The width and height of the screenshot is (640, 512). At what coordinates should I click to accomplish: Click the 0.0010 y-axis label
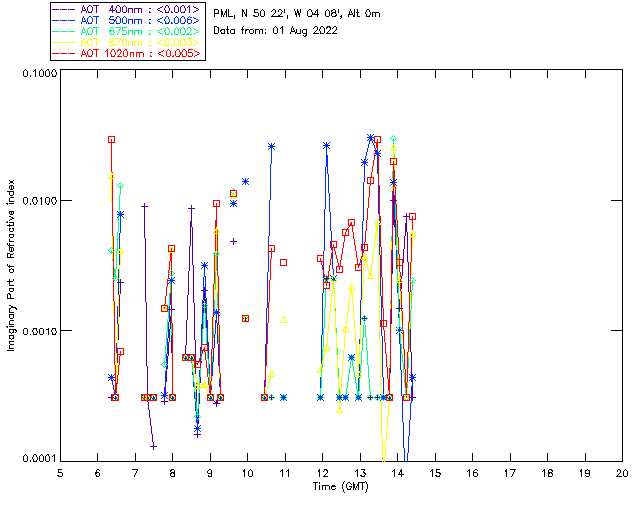tap(39, 330)
